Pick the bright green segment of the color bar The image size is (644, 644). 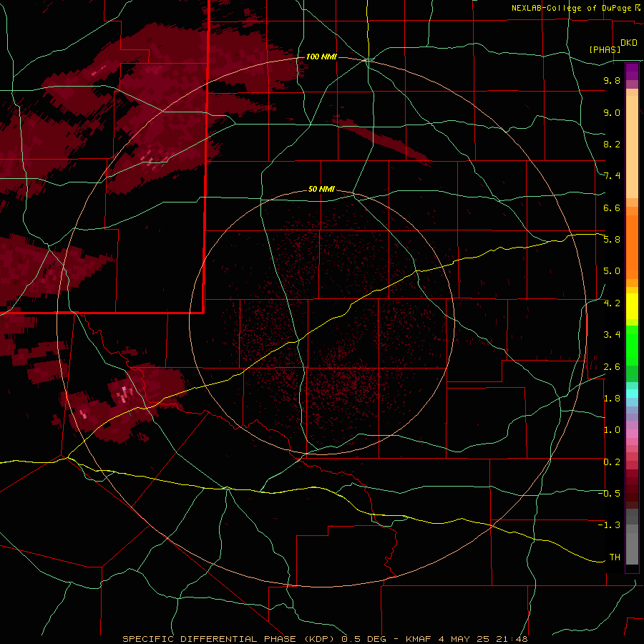click(632, 346)
